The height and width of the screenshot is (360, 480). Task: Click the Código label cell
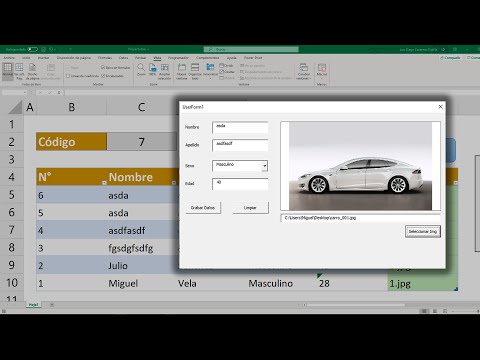pos(71,142)
